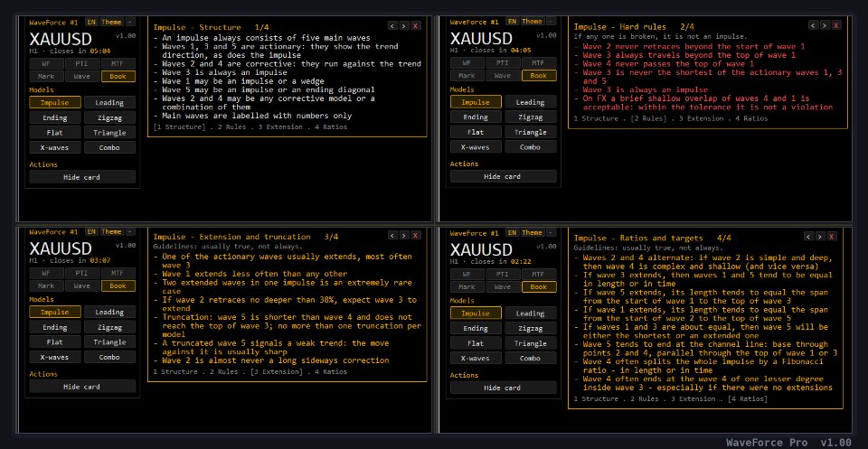Toggle EN language in window closing 02:22
The height and width of the screenshot is (449, 868).
512,233
